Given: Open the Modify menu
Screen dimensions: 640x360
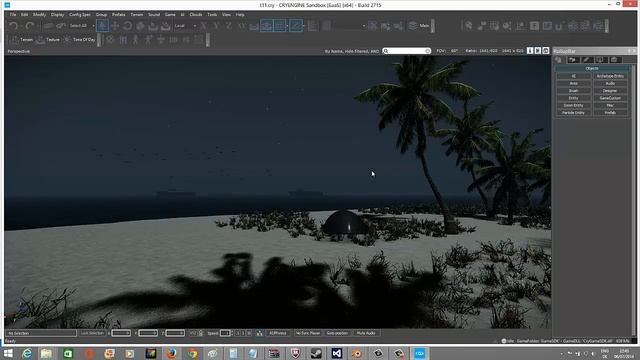Looking at the screenshot, I should 39,14.
